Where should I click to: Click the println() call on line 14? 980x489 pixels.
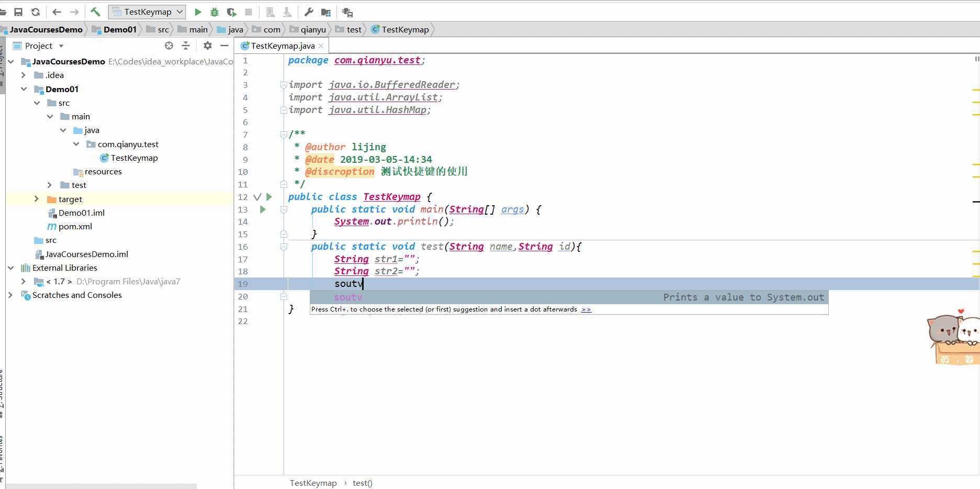(x=423, y=221)
